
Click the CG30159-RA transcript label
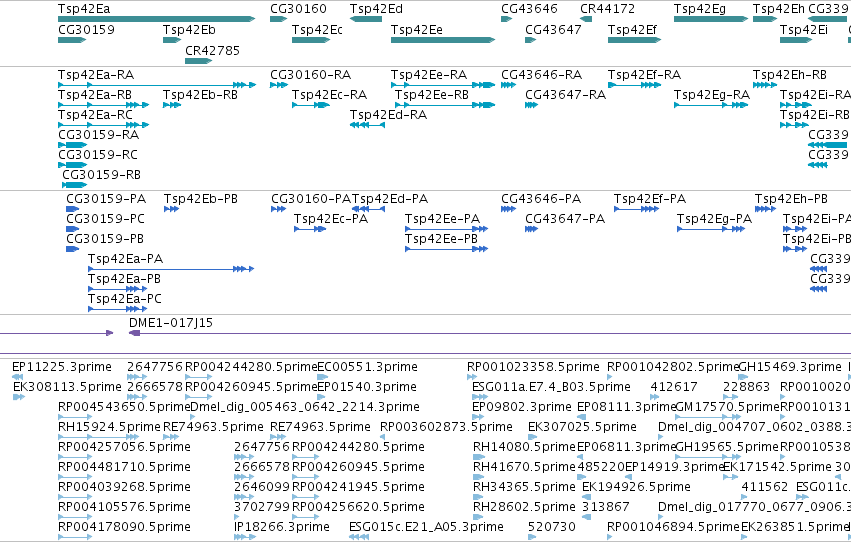[98, 135]
